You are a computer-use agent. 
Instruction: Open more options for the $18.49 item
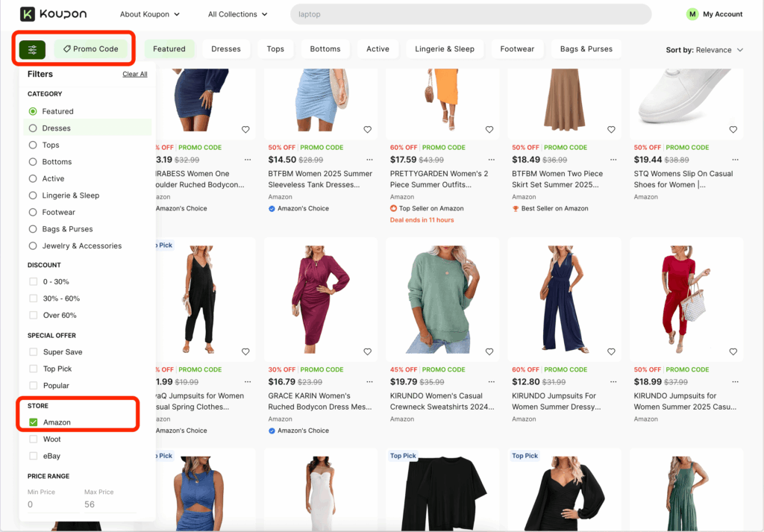click(x=613, y=160)
